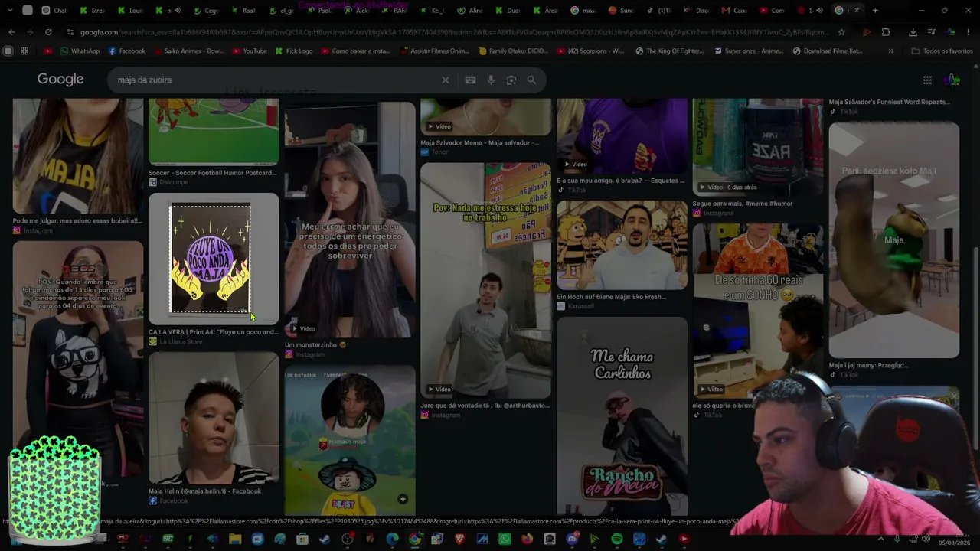Open the on-screen keyboard input tool

click(470, 80)
